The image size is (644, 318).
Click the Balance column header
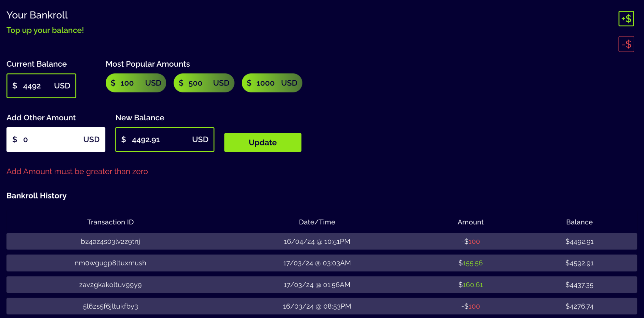pyautogui.click(x=579, y=222)
